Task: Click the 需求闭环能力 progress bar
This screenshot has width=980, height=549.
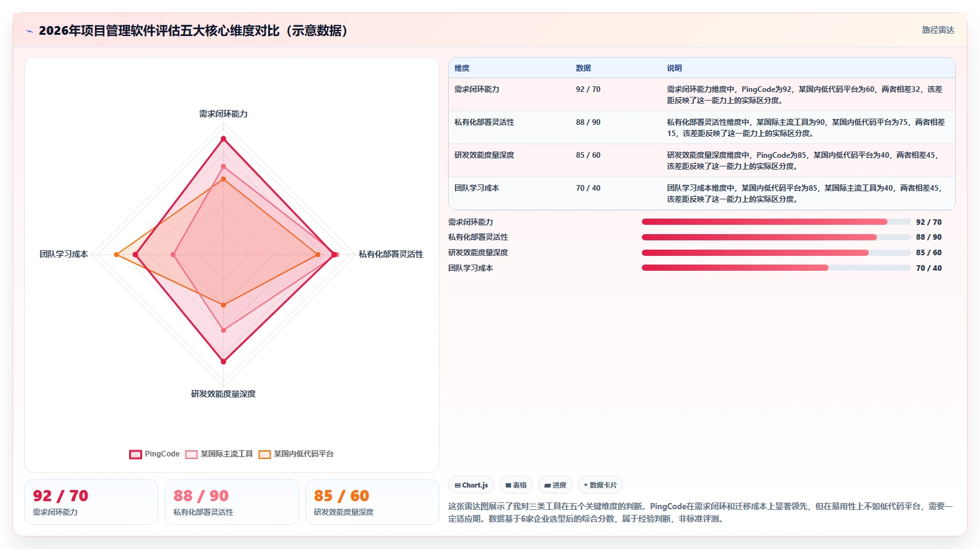Action: click(776, 222)
